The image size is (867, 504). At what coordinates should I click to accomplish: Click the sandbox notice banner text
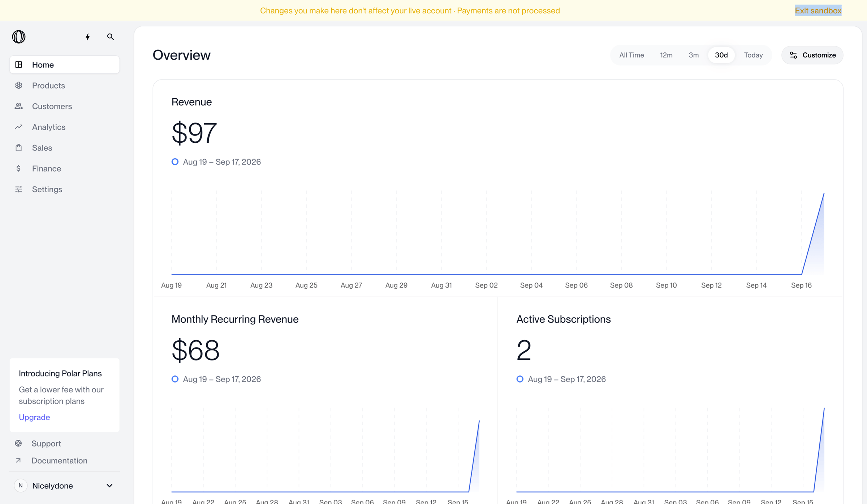point(410,10)
